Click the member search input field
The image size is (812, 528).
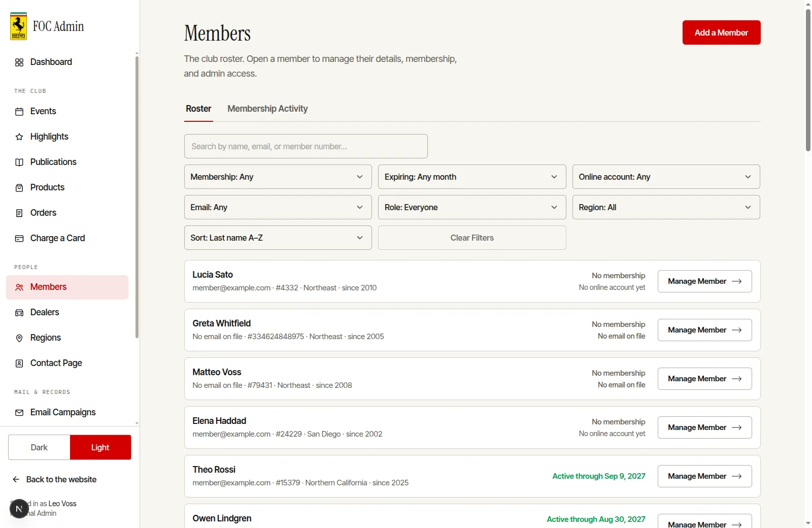click(x=306, y=146)
